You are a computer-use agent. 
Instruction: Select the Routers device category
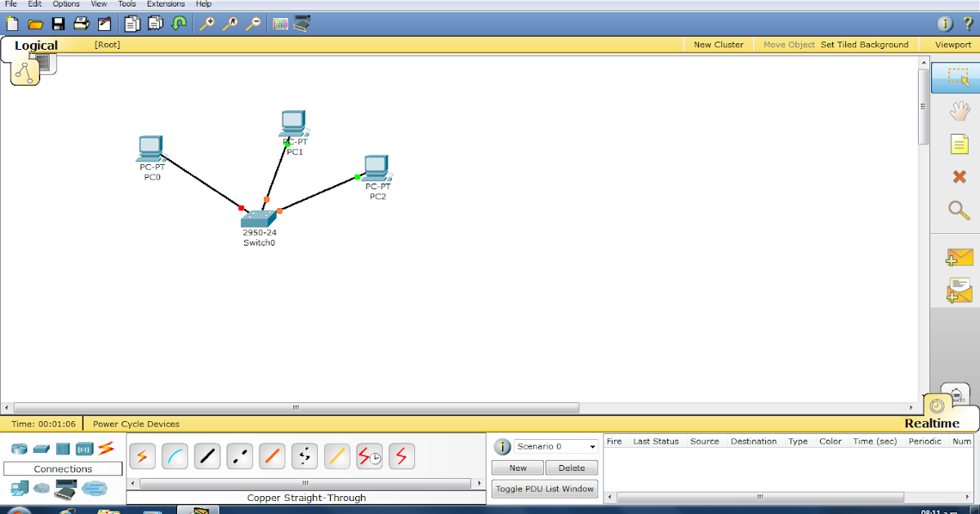tap(18, 448)
